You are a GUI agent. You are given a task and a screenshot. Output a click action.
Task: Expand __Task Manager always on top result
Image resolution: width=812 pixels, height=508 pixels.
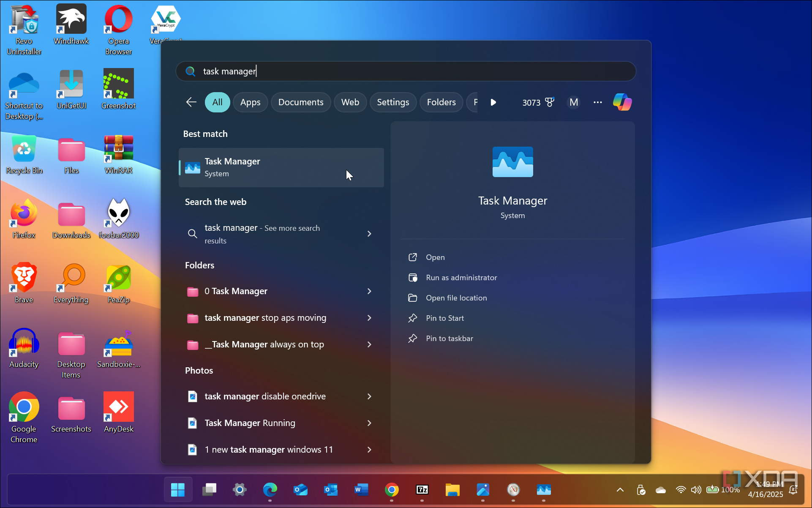[x=369, y=344]
